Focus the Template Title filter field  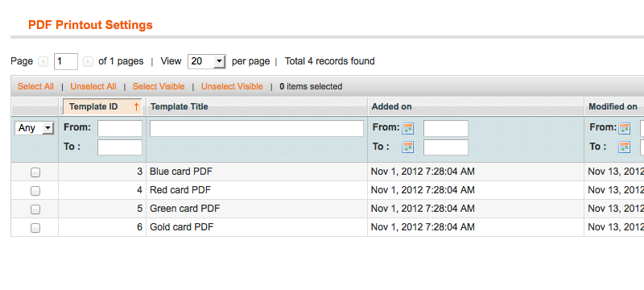point(257,129)
